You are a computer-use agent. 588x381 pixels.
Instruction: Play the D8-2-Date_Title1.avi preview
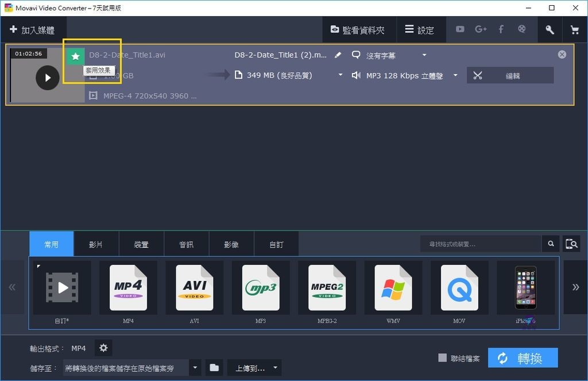pyautogui.click(x=48, y=78)
